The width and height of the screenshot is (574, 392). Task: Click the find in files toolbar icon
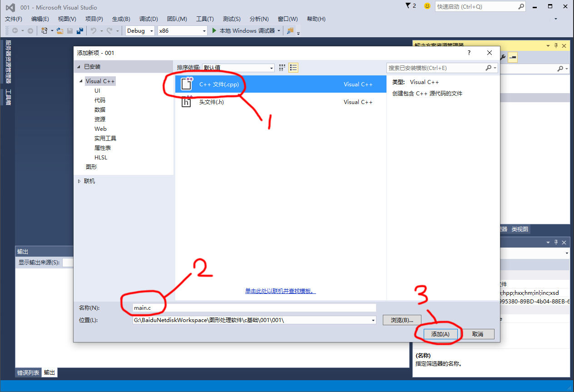click(x=290, y=30)
